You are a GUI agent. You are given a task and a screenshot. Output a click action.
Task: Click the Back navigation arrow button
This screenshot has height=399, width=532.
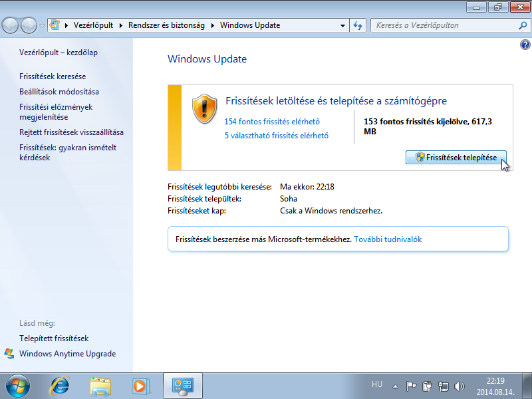pyautogui.click(x=10, y=25)
